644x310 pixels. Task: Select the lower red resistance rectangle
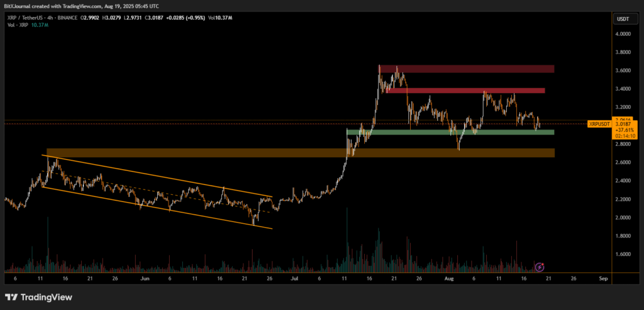[465, 91]
